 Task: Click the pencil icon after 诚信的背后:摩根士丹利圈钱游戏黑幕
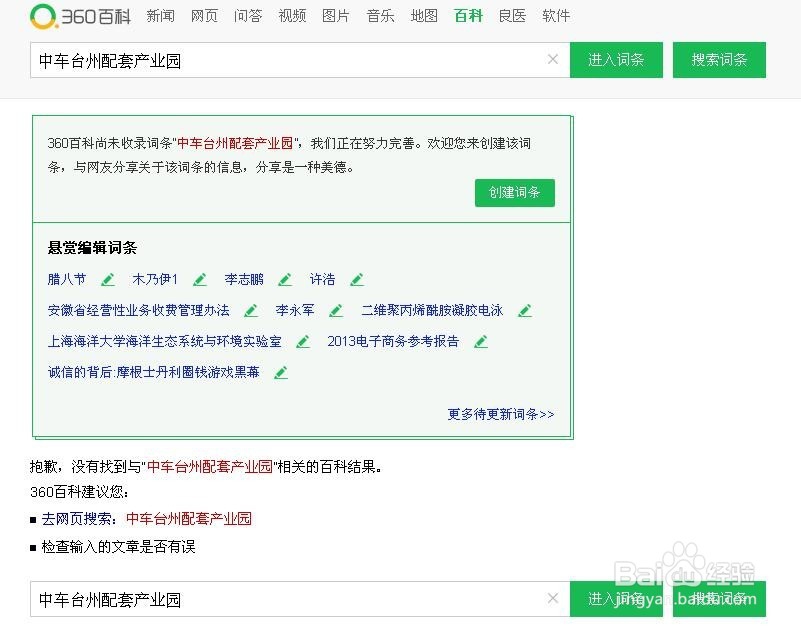(x=280, y=373)
